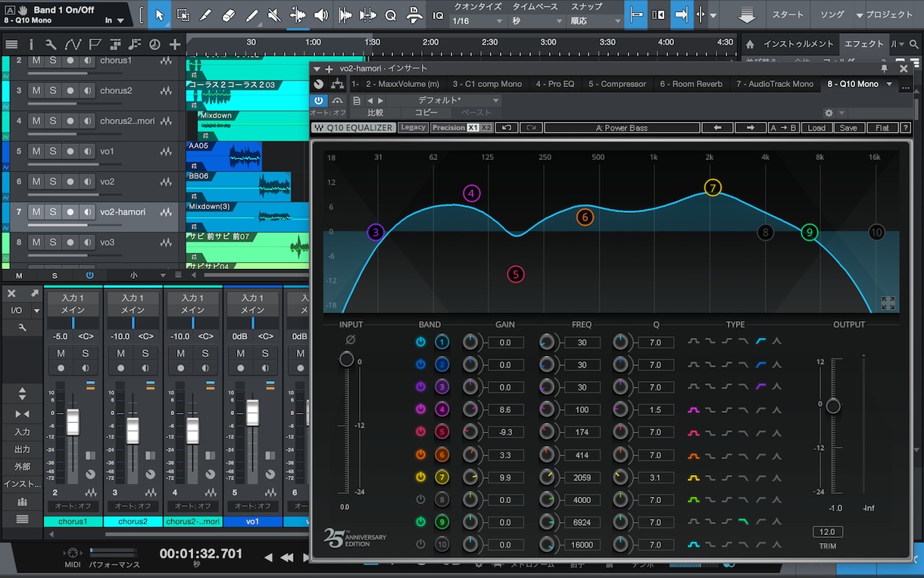The image size is (924, 578).
Task: Click the chorus1 channel volume fader
Action: click(x=73, y=421)
